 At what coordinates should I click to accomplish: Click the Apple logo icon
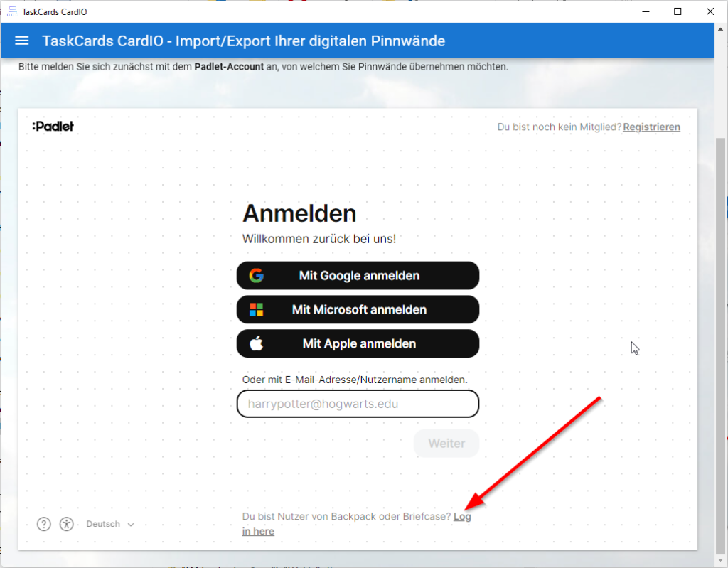tap(256, 343)
